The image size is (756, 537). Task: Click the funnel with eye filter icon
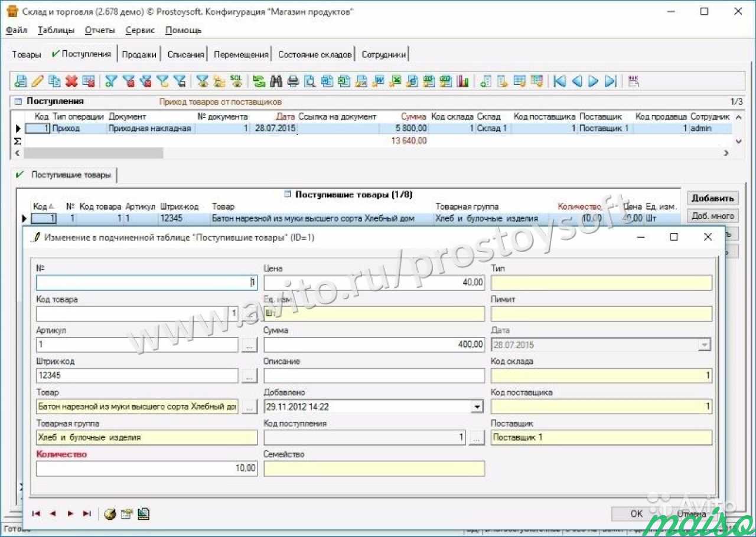tap(203, 81)
